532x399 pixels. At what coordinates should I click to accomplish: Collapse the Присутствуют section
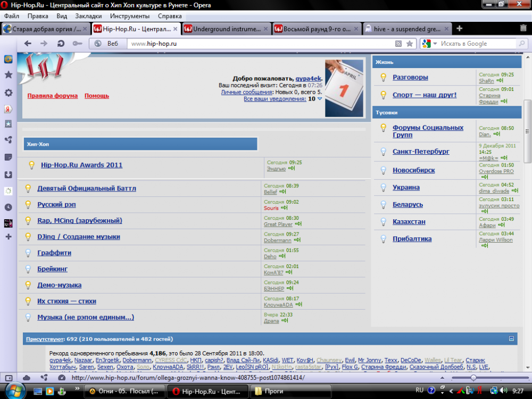[x=511, y=338]
